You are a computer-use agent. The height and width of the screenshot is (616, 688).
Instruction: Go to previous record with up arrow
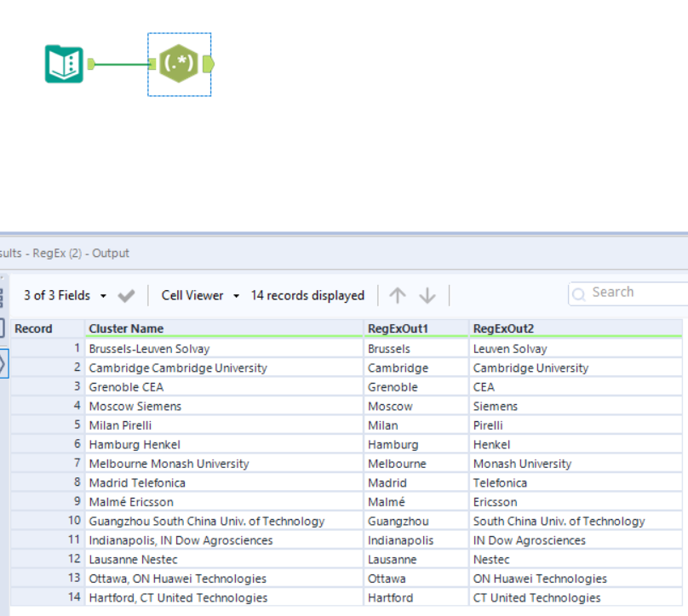pos(398,295)
